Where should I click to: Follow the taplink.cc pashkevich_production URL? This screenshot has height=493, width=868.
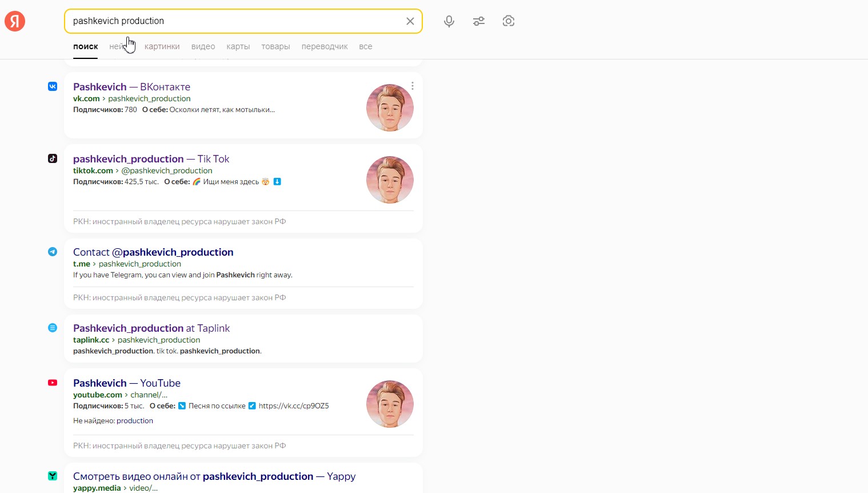[x=137, y=340]
